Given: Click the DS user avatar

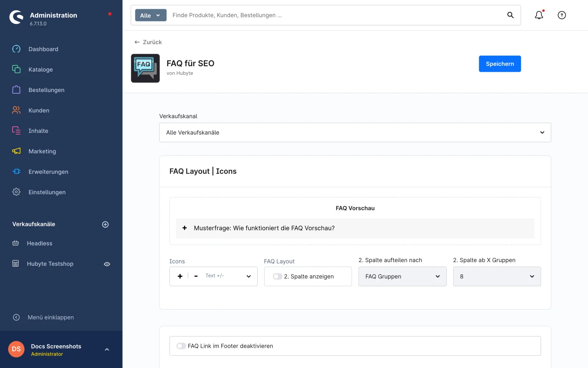Looking at the screenshot, I should (16, 349).
